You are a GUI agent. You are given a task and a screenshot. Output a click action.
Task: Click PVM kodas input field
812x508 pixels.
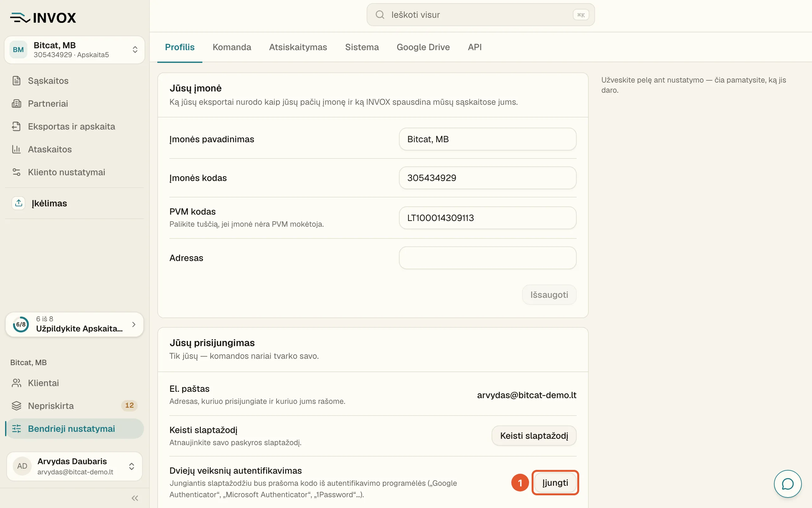tap(488, 218)
